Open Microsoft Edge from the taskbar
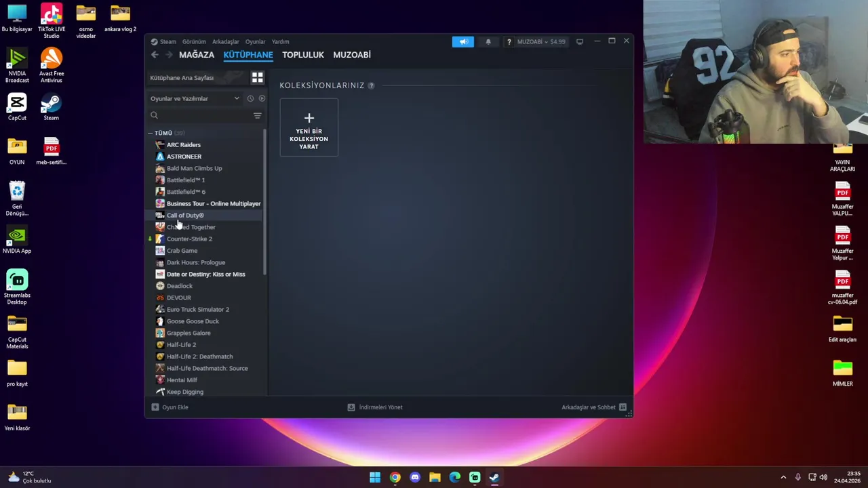868x488 pixels. pyautogui.click(x=454, y=477)
